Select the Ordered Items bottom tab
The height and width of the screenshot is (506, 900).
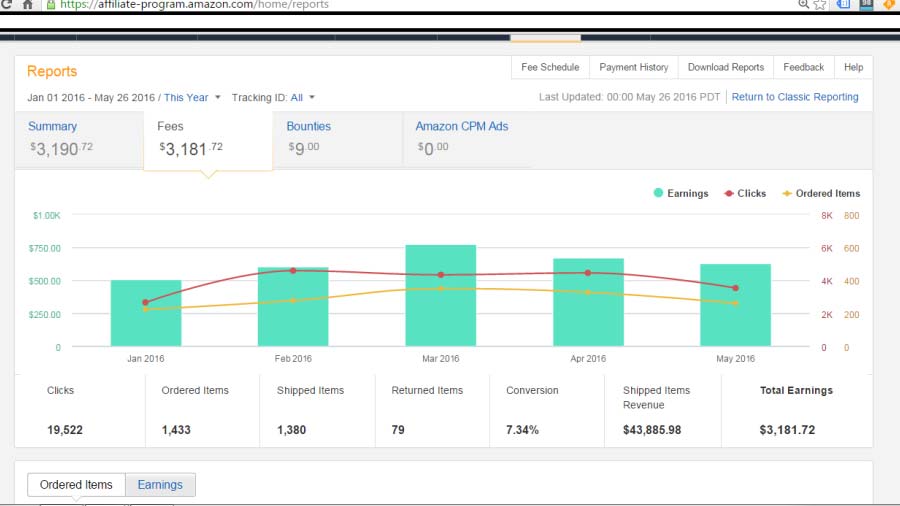click(x=76, y=485)
